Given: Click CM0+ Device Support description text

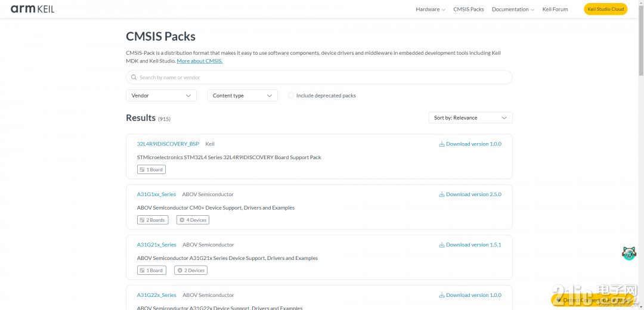Looking at the screenshot, I should click(x=216, y=208).
